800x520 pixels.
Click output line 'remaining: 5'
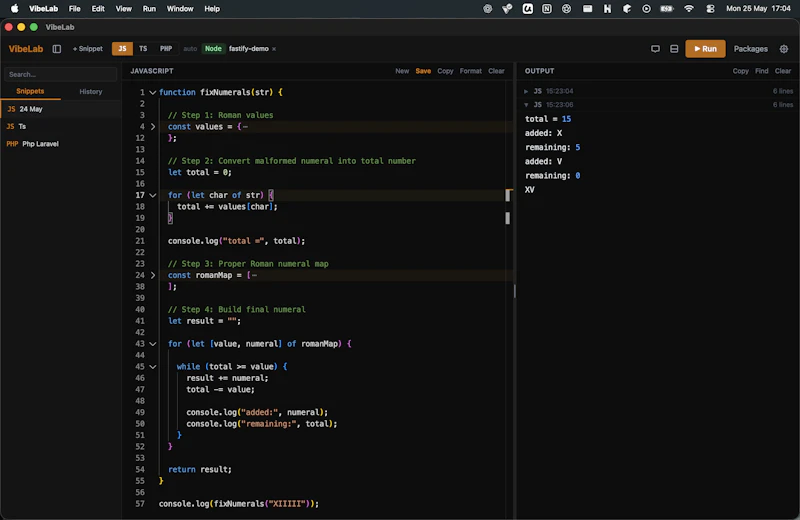(x=553, y=147)
